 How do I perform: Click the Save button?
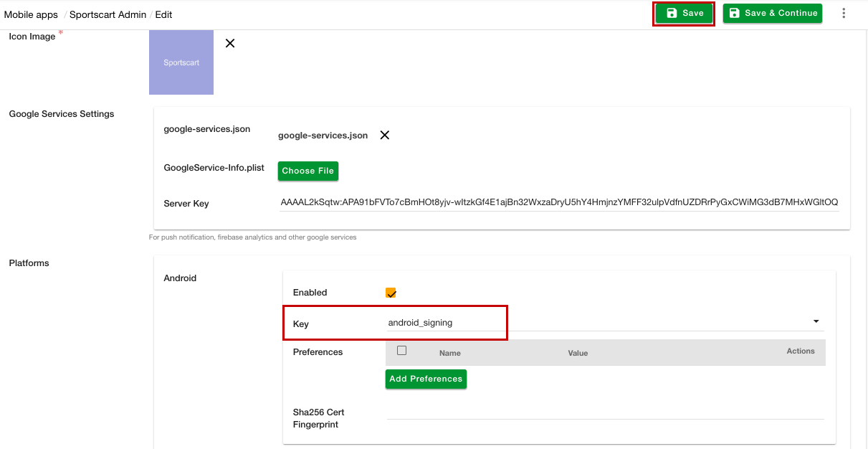[x=685, y=14]
